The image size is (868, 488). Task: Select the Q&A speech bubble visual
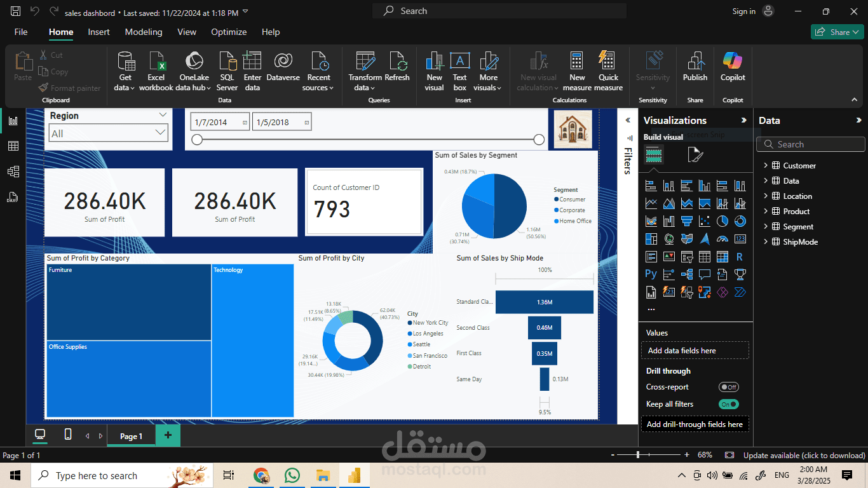tap(704, 274)
